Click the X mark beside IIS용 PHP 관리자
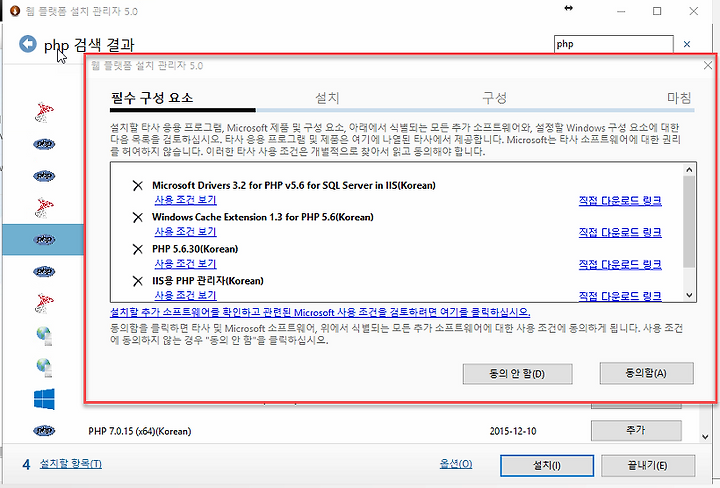The height and width of the screenshot is (488, 720). [x=138, y=281]
